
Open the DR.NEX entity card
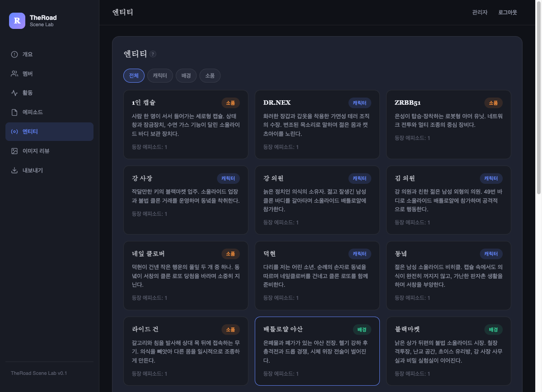(317, 125)
